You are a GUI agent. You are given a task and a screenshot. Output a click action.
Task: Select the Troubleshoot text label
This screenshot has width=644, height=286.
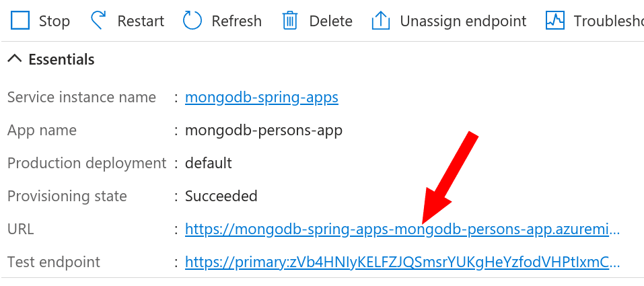coord(608,21)
